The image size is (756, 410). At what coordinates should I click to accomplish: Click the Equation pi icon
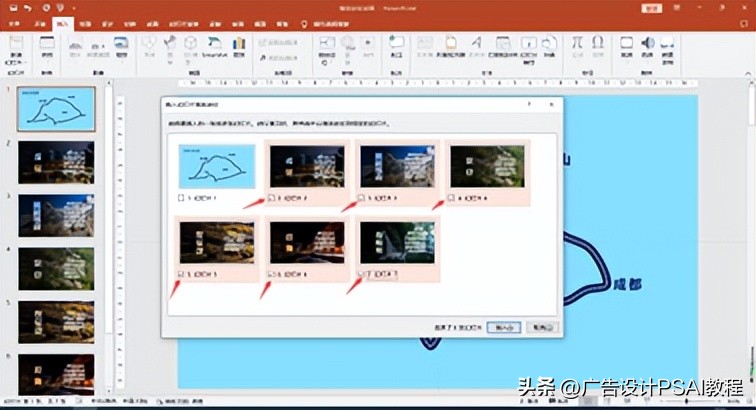(577, 42)
